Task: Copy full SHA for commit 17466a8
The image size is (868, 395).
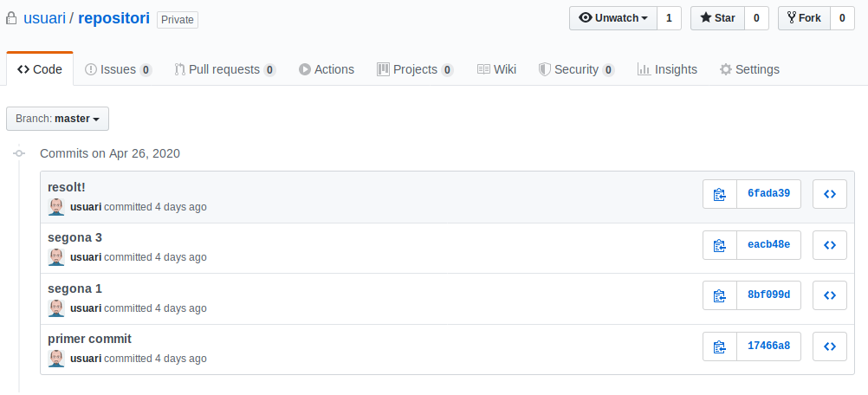Action: point(719,346)
